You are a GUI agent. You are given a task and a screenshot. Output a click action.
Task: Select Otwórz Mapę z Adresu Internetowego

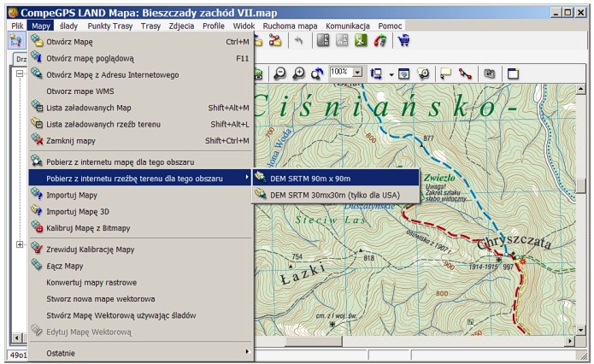point(140,74)
